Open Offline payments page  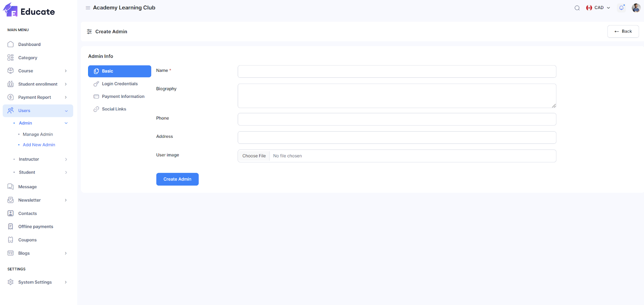tap(35, 227)
